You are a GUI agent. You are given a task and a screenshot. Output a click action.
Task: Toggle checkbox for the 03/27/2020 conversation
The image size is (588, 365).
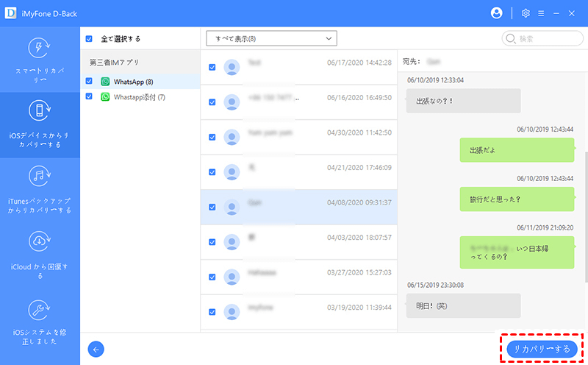[x=212, y=276]
